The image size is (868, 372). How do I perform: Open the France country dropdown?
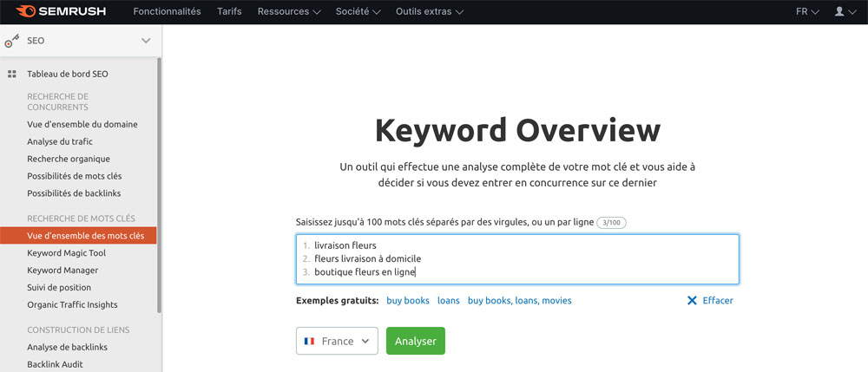337,341
